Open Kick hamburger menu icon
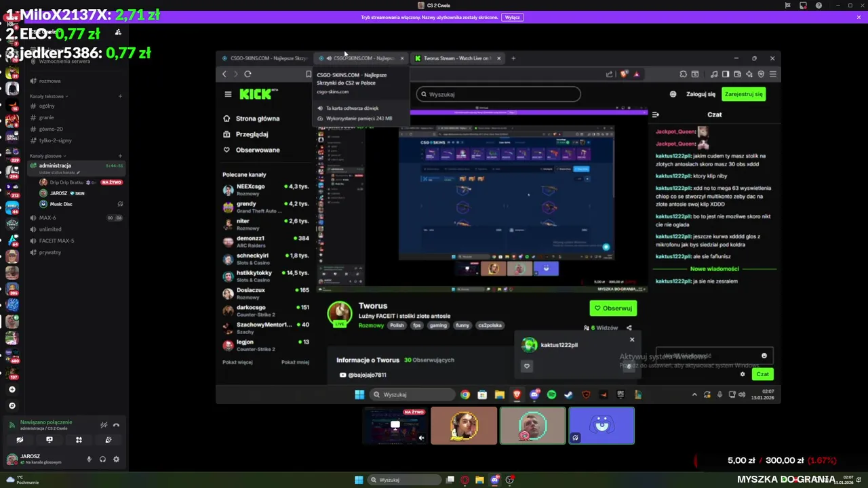Viewport: 868px width, 488px height. 228,94
